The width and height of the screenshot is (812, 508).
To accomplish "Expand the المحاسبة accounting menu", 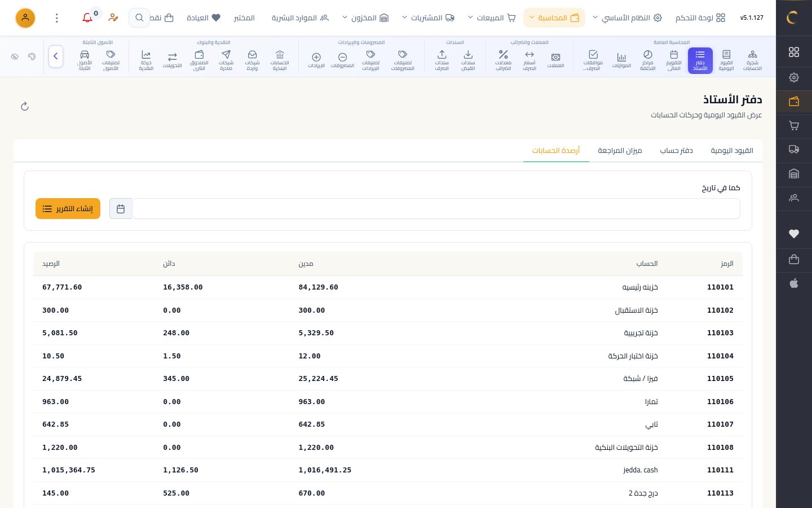I will [554, 18].
